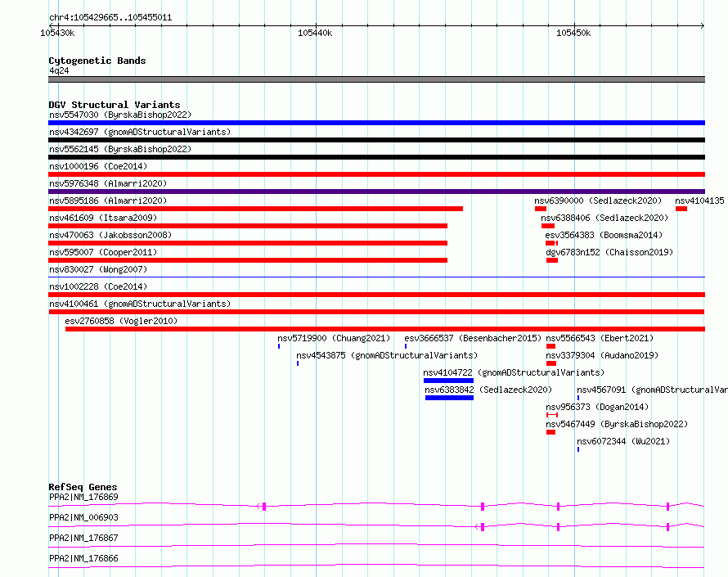Select nsv4104722 gnomAD variant label
Screen dimensions: 728x577
(x=514, y=372)
